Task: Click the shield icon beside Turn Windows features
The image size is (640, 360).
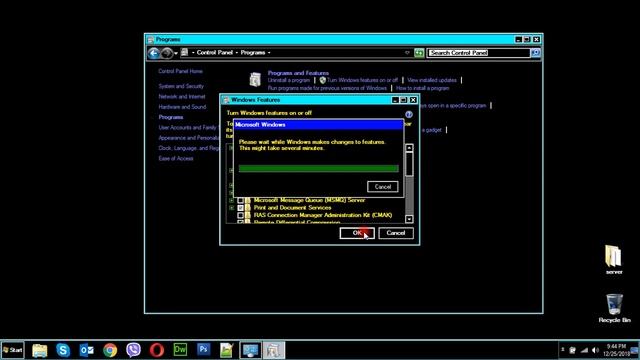Action: click(x=322, y=80)
